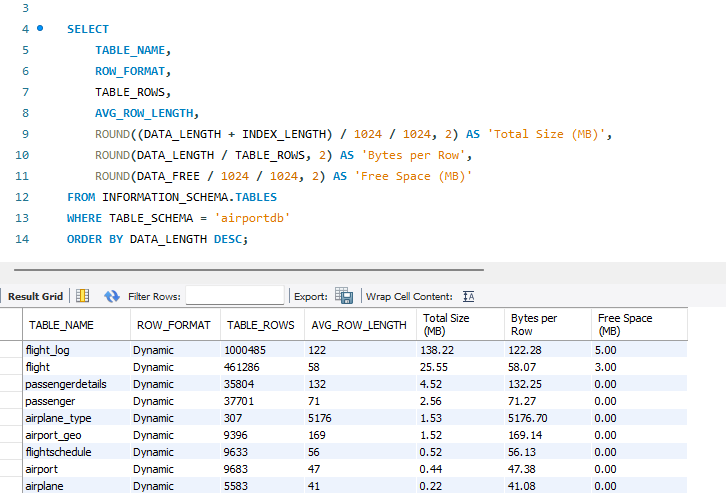726x493 pixels.
Task: Sort by the TABLE_NAME column header
Action: 61,325
